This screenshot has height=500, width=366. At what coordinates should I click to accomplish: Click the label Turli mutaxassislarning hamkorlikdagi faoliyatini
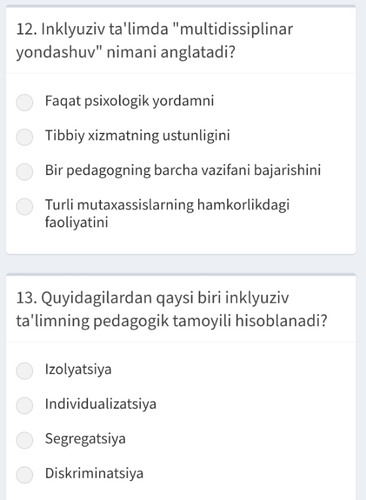[167, 213]
